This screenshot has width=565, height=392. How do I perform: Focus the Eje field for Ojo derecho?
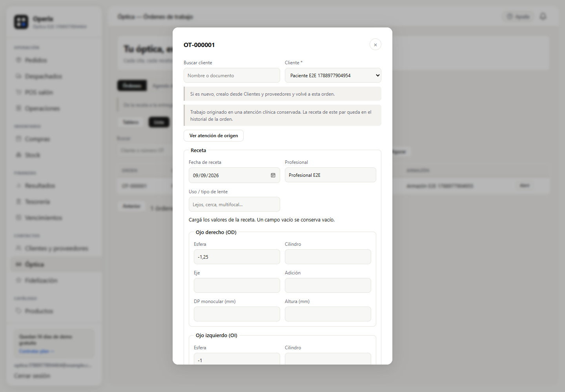click(237, 285)
